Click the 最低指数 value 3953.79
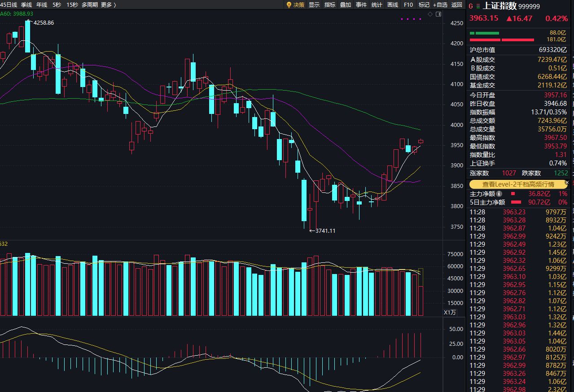 (556, 146)
